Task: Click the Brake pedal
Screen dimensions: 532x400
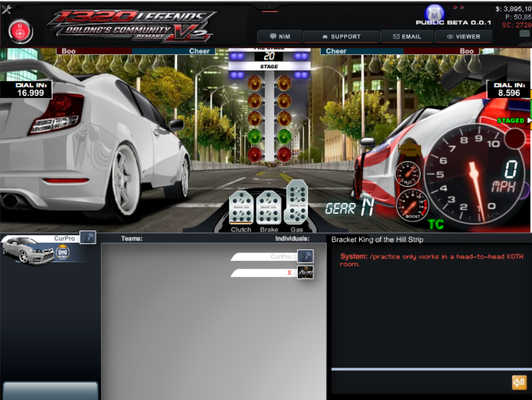Action: 269,208
